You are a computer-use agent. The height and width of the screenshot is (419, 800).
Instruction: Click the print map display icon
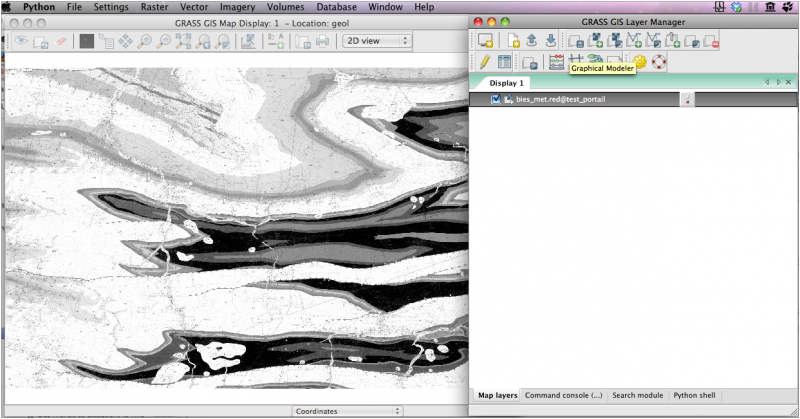(322, 41)
